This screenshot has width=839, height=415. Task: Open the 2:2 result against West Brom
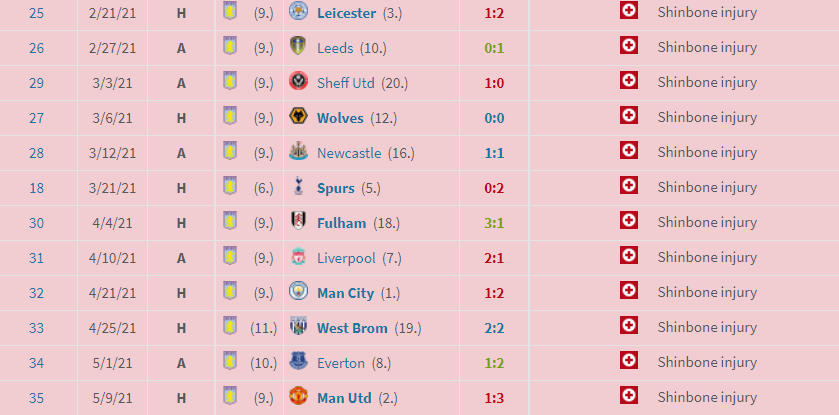point(494,328)
